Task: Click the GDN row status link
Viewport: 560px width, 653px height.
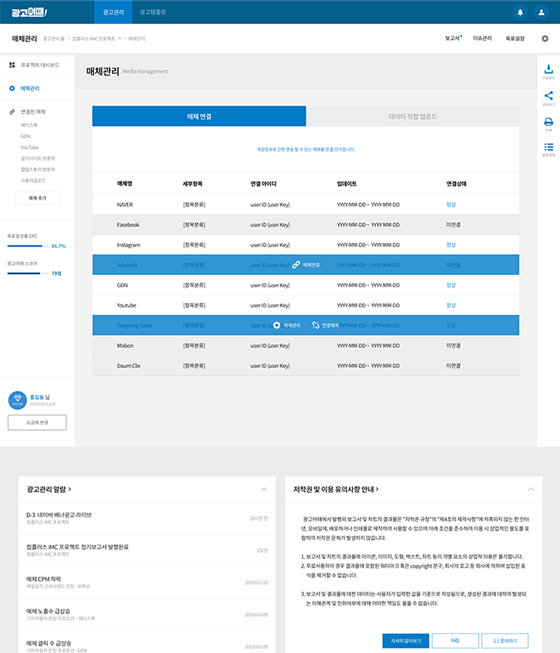Action: [451, 285]
